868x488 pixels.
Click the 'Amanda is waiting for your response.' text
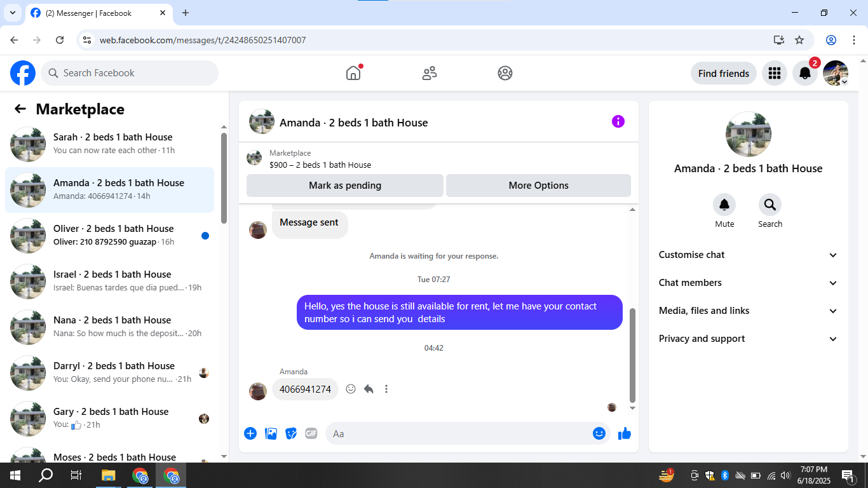pos(434,256)
